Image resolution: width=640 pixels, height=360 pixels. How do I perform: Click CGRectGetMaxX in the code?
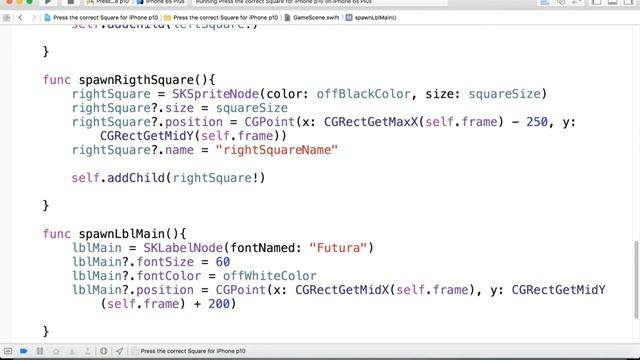371,122
